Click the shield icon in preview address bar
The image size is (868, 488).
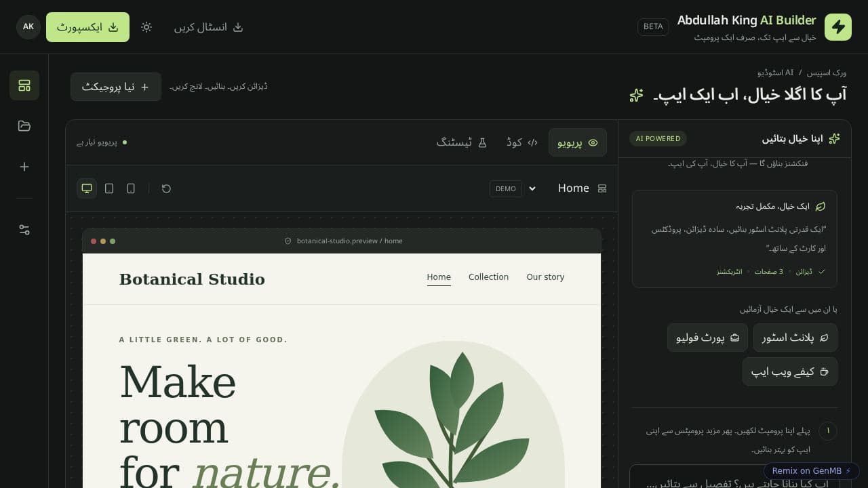pos(288,241)
